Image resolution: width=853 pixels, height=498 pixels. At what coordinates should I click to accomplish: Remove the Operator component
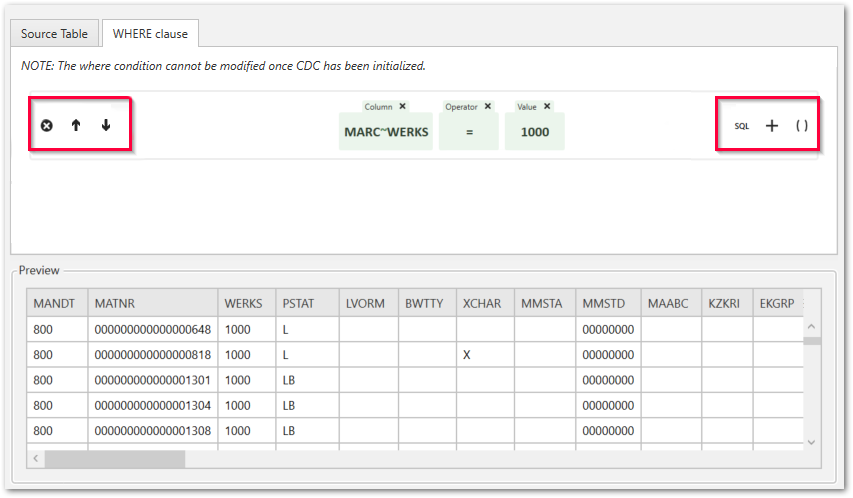pyautogui.click(x=488, y=106)
